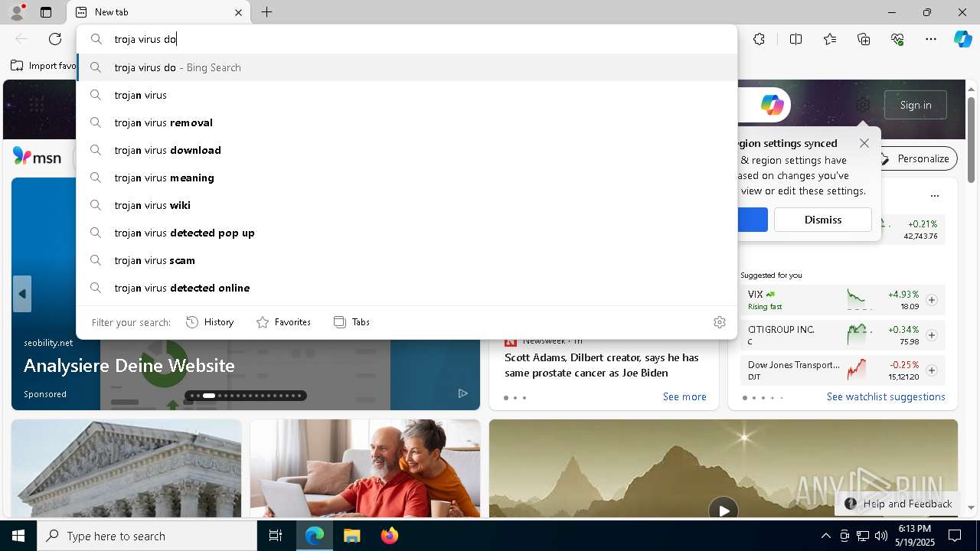Open Scott Adams Dilbert news headline
Viewport: 980px width, 551px height.
pos(602,365)
